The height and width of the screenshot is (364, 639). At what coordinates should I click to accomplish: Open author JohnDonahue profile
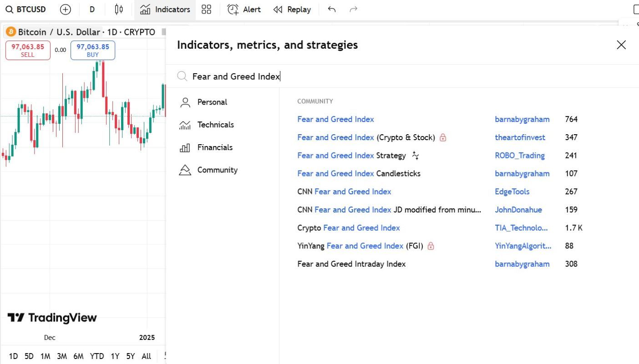click(x=518, y=210)
